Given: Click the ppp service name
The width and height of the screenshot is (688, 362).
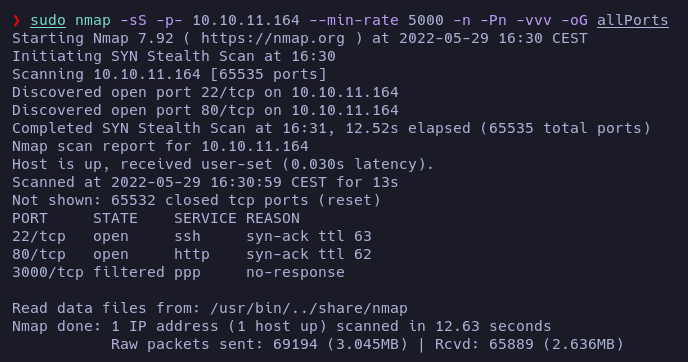Looking at the screenshot, I should click(x=187, y=272).
